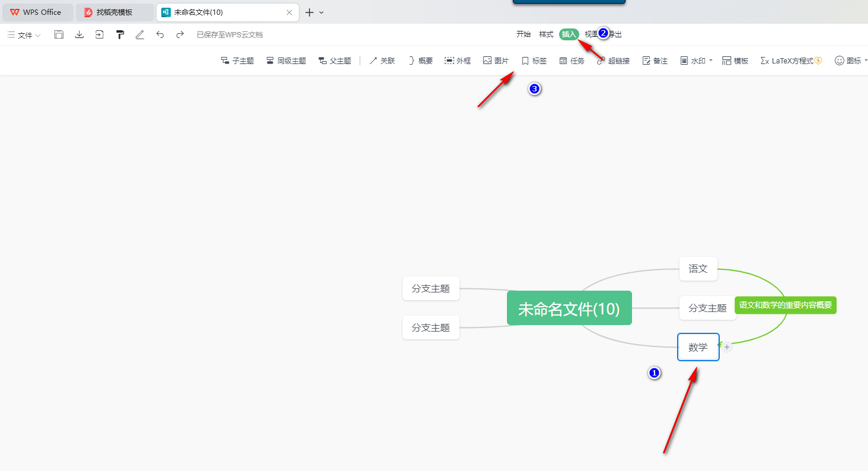Switch to the 找稻壳模板 tab

tap(114, 12)
